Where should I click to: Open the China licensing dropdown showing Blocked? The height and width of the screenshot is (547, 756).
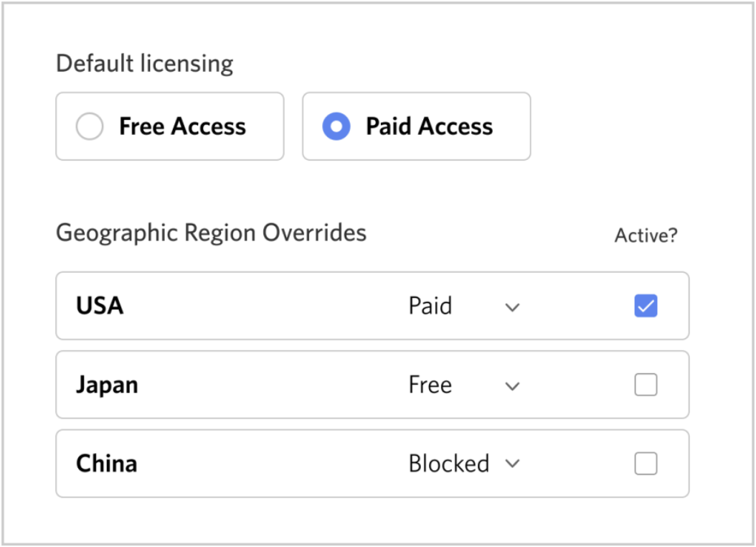(449, 464)
